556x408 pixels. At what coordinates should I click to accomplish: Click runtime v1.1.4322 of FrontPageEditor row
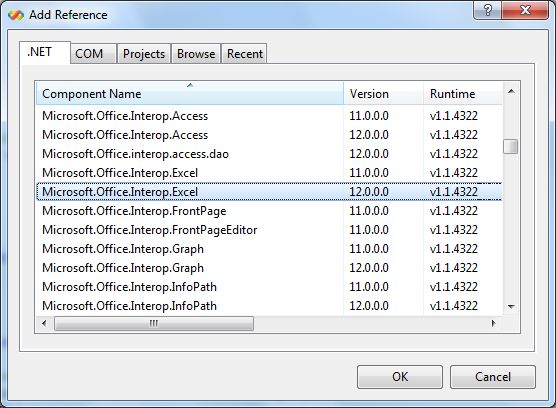(454, 230)
